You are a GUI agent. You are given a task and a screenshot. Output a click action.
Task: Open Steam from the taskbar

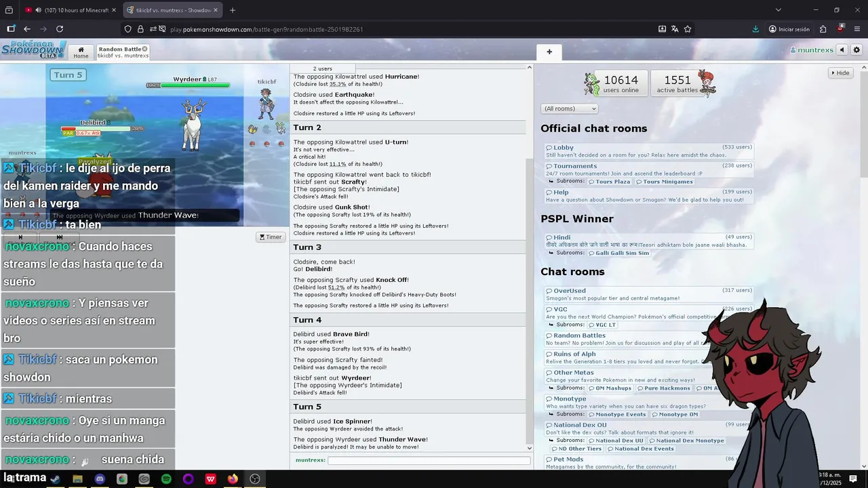(55, 479)
